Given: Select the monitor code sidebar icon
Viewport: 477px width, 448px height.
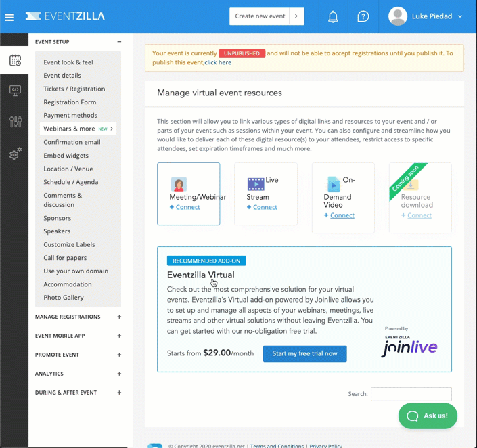Looking at the screenshot, I should 15,91.
